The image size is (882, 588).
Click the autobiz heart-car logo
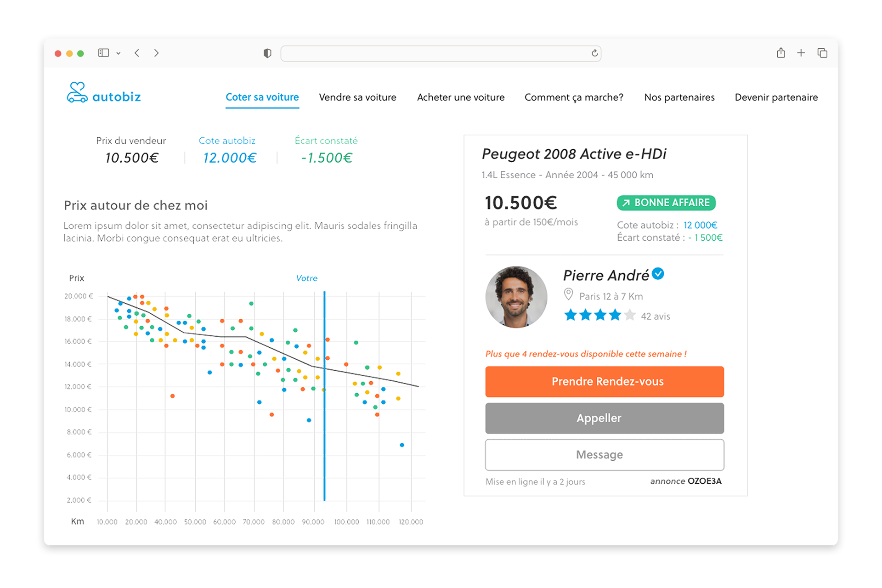click(77, 92)
